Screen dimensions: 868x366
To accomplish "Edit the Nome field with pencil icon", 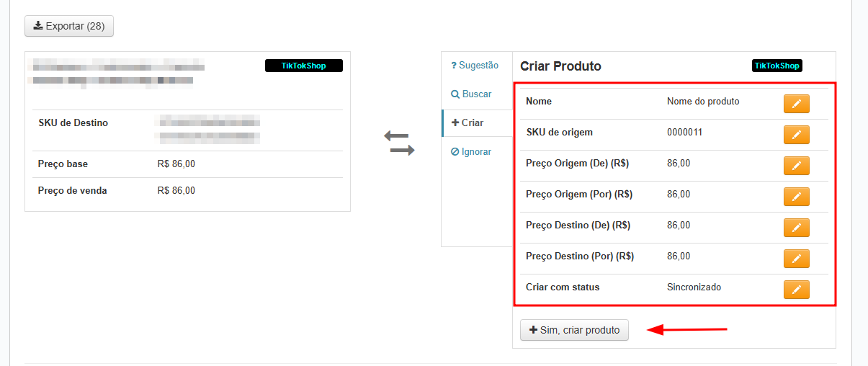I will [x=796, y=104].
